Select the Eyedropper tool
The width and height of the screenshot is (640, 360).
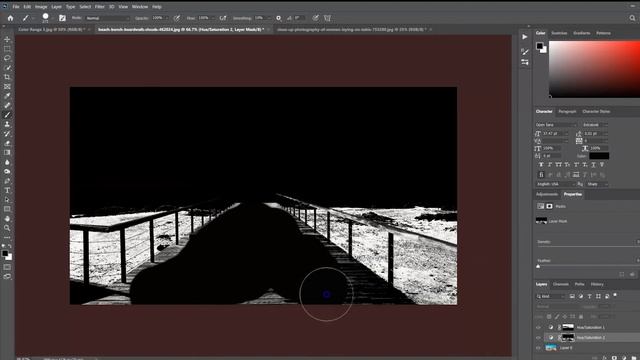pos(7,96)
